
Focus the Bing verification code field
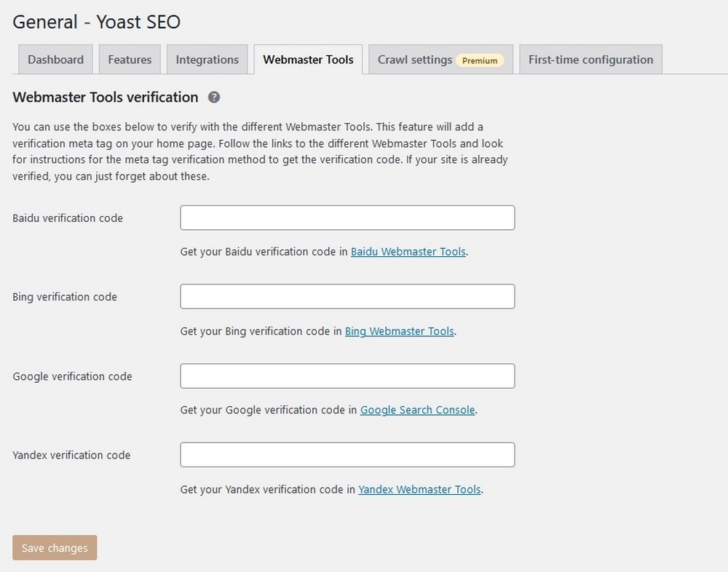click(x=347, y=296)
